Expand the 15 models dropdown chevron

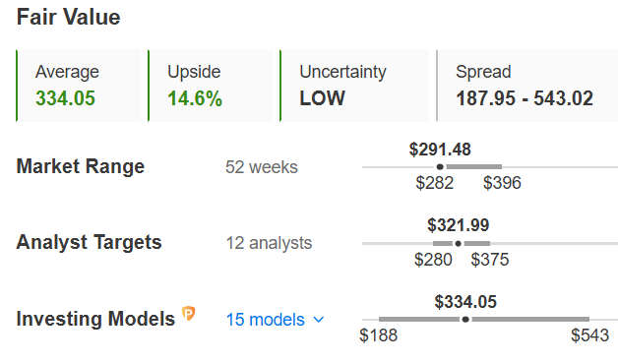tap(319, 320)
